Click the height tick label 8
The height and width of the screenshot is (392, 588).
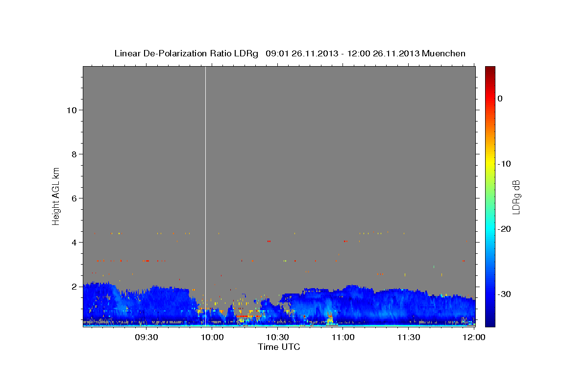tap(74, 154)
